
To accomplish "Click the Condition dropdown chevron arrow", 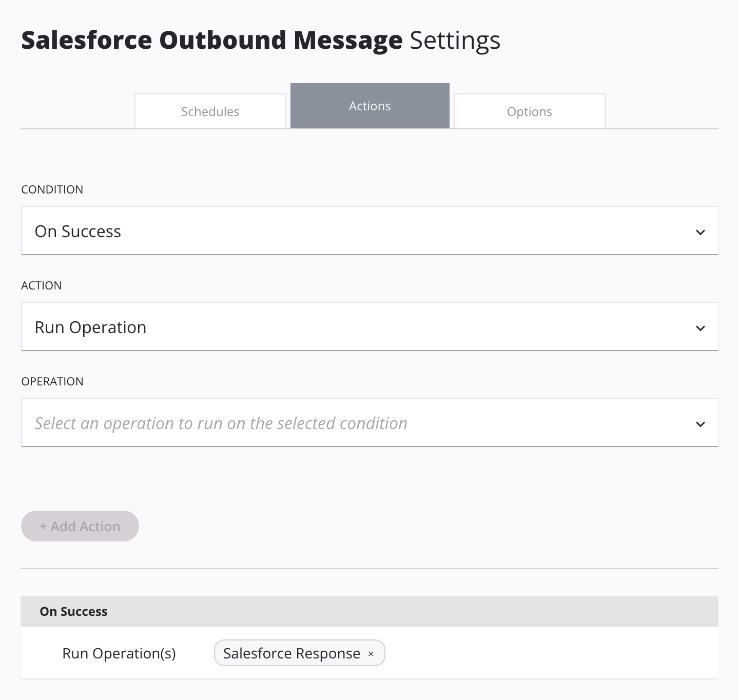I will click(x=700, y=232).
